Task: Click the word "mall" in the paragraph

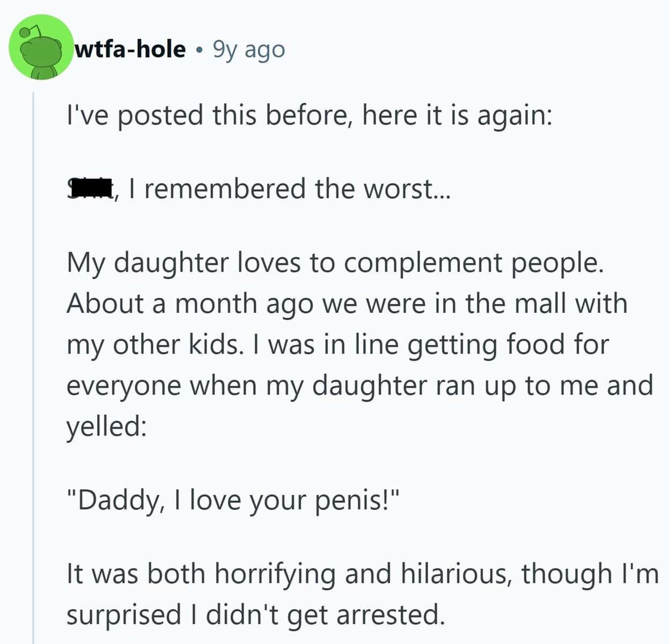Action: [541, 303]
